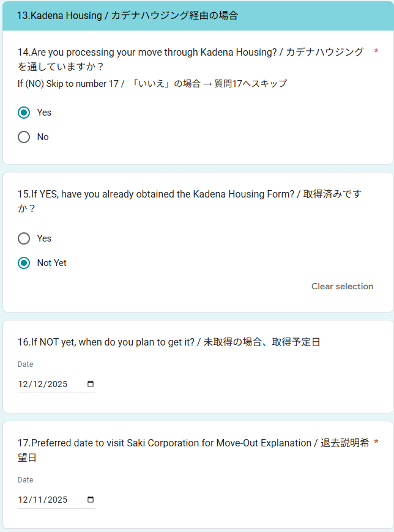Viewport: 394px width, 532px height.
Task: Select Yes for obtained Kadena Housing Form
Action: 24,238
